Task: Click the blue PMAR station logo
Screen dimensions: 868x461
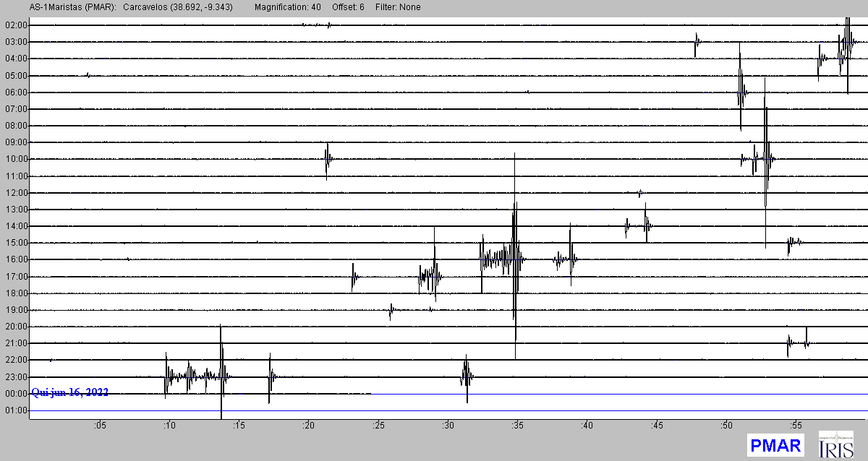Action: pos(775,444)
